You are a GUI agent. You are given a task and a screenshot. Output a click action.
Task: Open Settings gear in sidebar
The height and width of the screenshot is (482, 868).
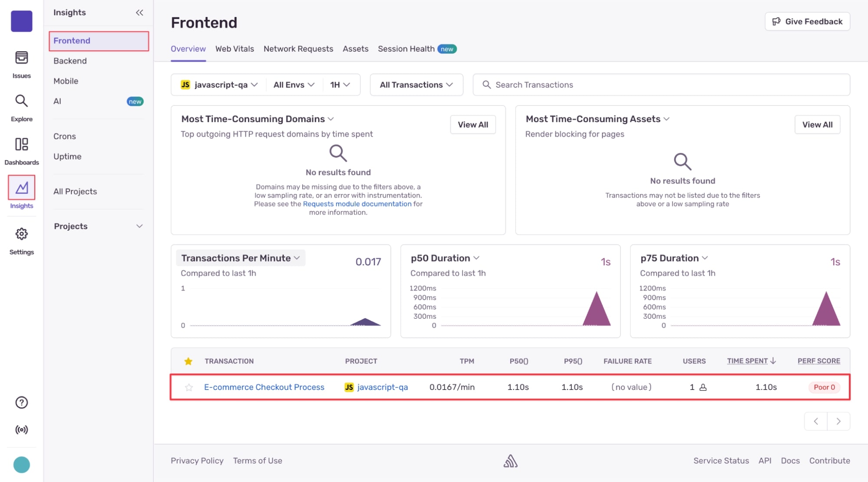[x=21, y=234]
